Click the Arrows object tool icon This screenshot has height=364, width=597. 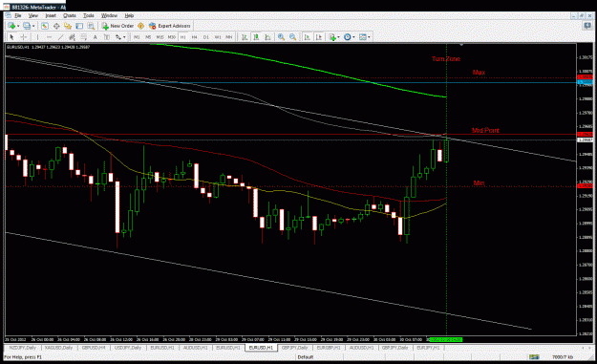(118, 37)
